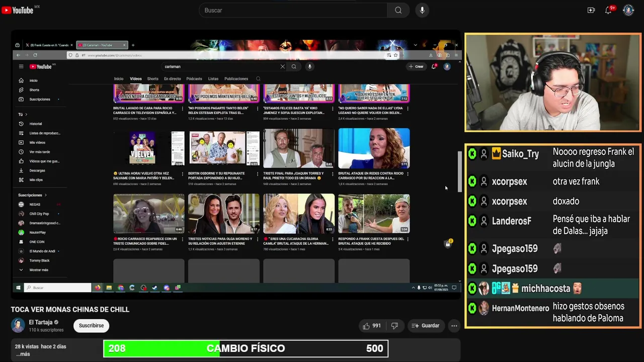This screenshot has height=362, width=644.
Task: Open the Create video icon in the outer header
Action: (x=591, y=10)
